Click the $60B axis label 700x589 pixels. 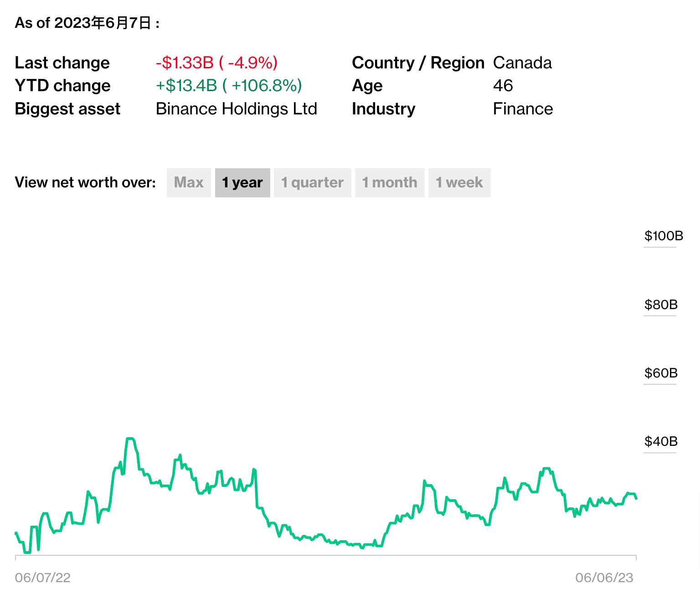coord(660,373)
